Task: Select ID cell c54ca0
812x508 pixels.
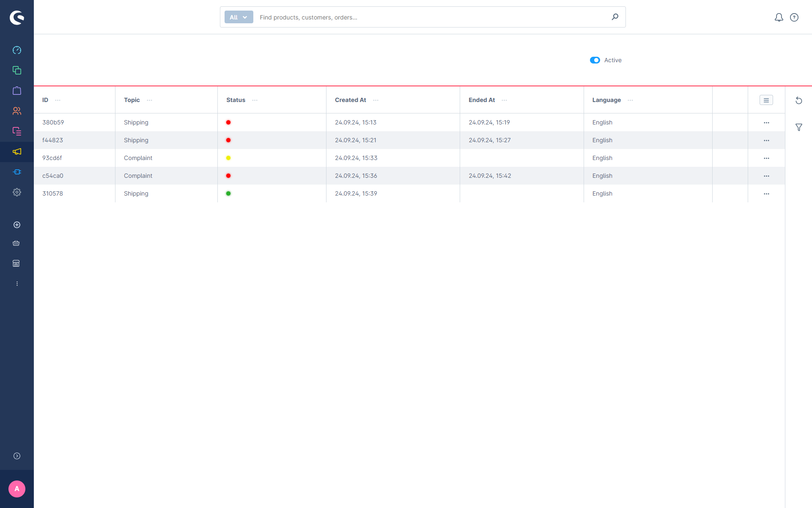Action: 53,176
